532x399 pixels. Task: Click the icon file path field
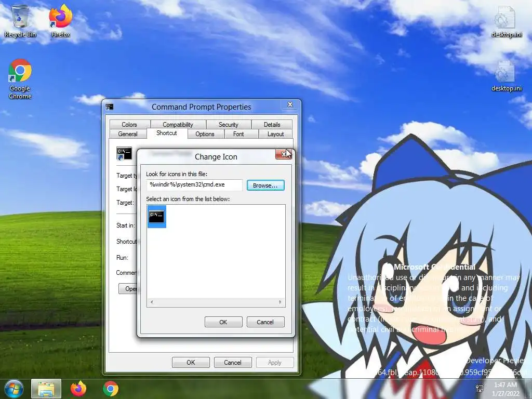point(194,185)
